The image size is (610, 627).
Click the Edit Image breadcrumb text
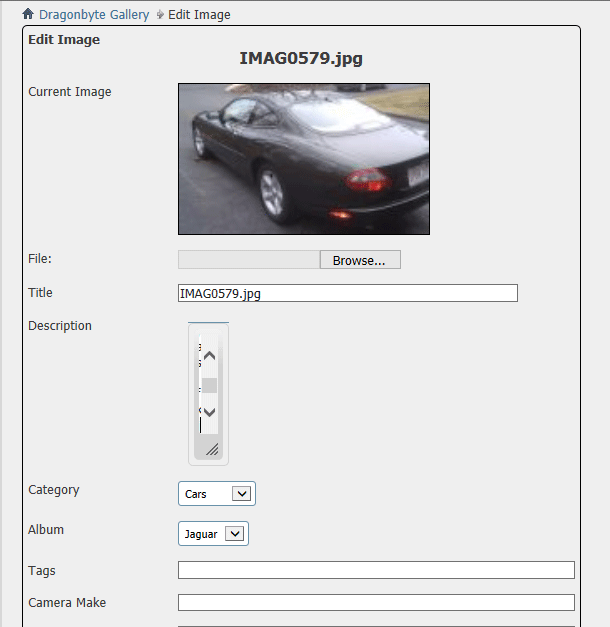[199, 15]
